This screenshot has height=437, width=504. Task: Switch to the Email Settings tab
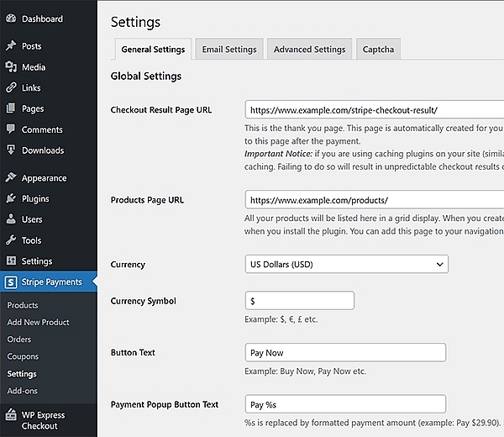[229, 50]
